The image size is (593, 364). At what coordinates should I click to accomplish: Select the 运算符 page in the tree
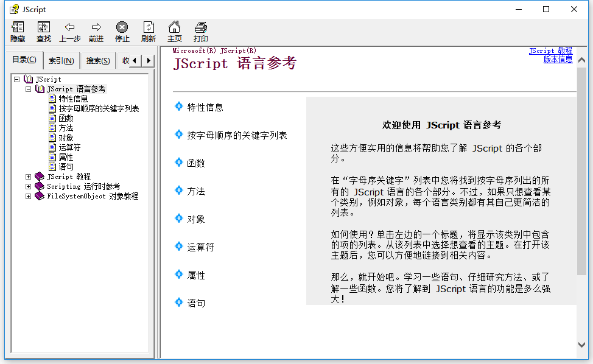[68, 147]
